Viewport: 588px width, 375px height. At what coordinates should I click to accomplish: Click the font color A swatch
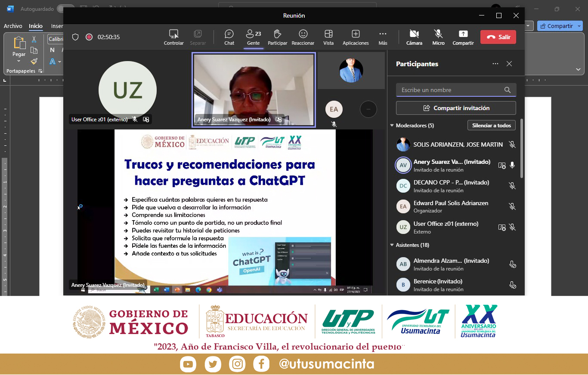coord(53,61)
